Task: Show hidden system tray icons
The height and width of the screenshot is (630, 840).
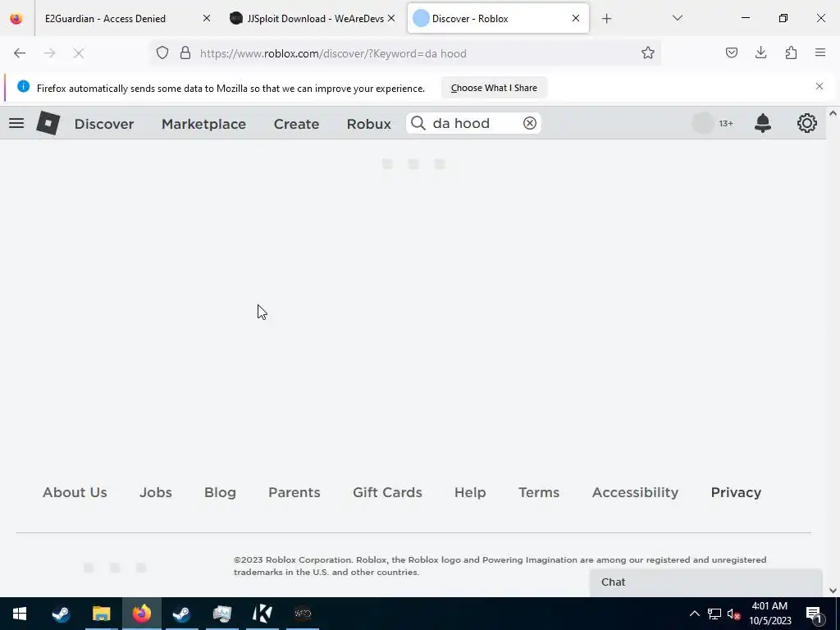Action: pos(694,614)
